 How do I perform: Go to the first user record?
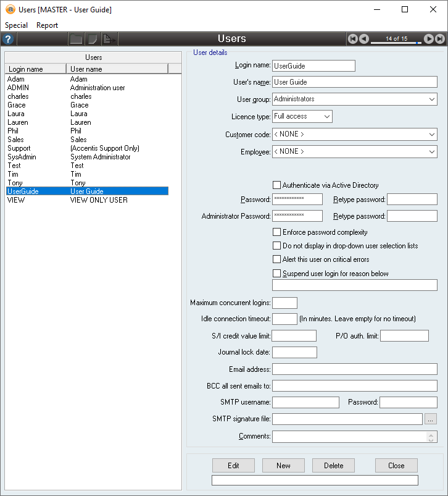click(x=353, y=39)
